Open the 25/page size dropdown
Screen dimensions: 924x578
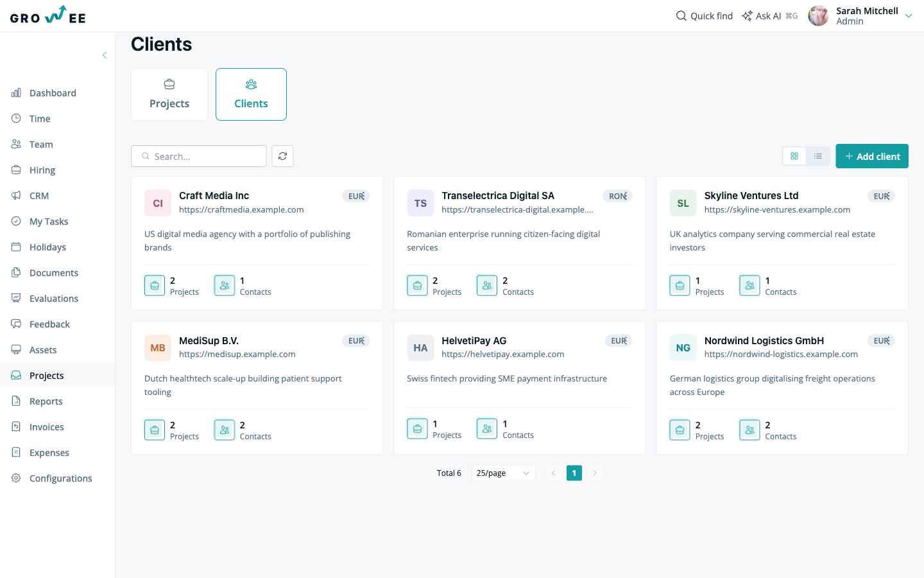(503, 473)
